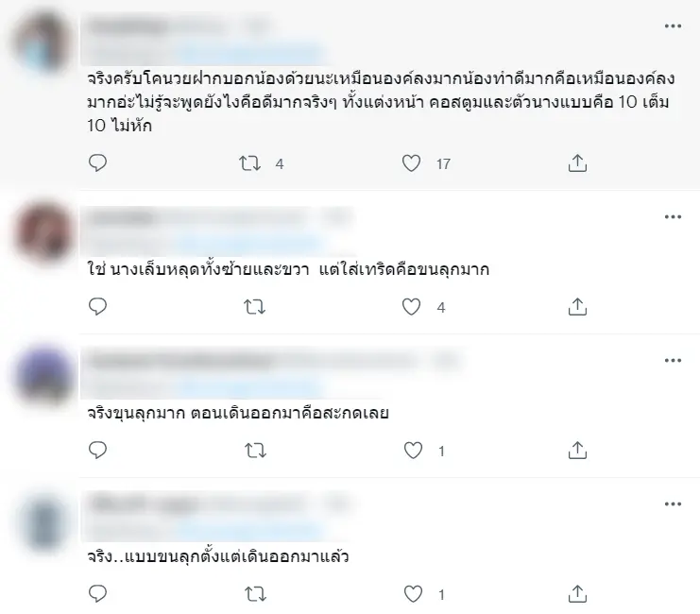Viewport: 700px width, 614px height.
Task: Share the first comment in the thread
Action: [x=577, y=163]
